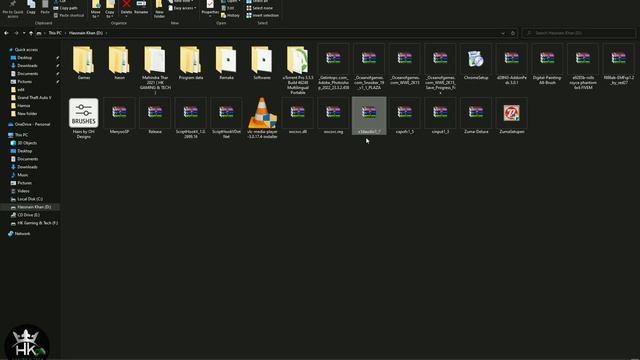Select the xapofx1_5 file
Viewport: 640px width, 360px height.
click(x=404, y=116)
